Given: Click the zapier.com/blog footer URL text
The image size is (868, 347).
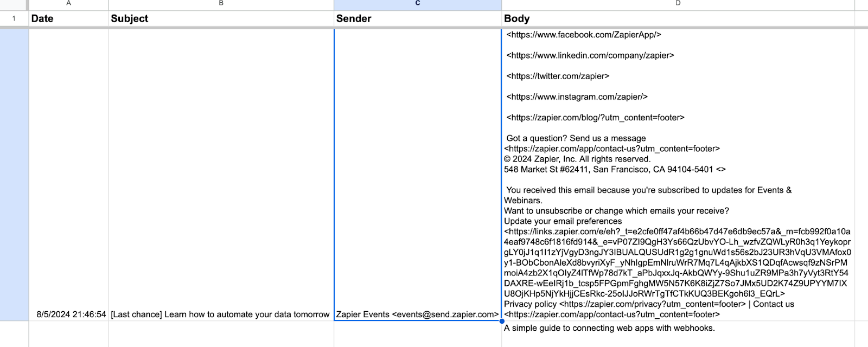Looking at the screenshot, I should tap(595, 117).
